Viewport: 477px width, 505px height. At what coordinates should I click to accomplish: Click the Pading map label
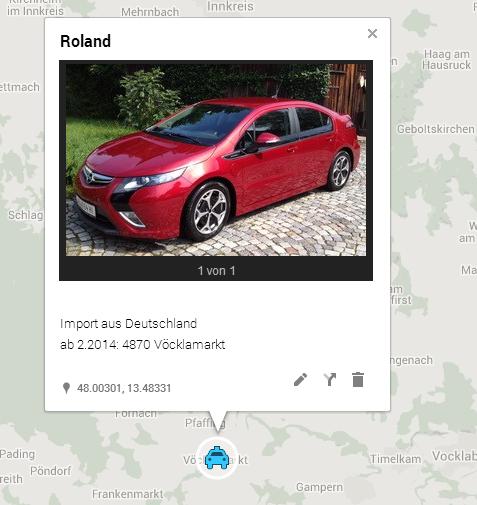pyautogui.click(x=17, y=454)
